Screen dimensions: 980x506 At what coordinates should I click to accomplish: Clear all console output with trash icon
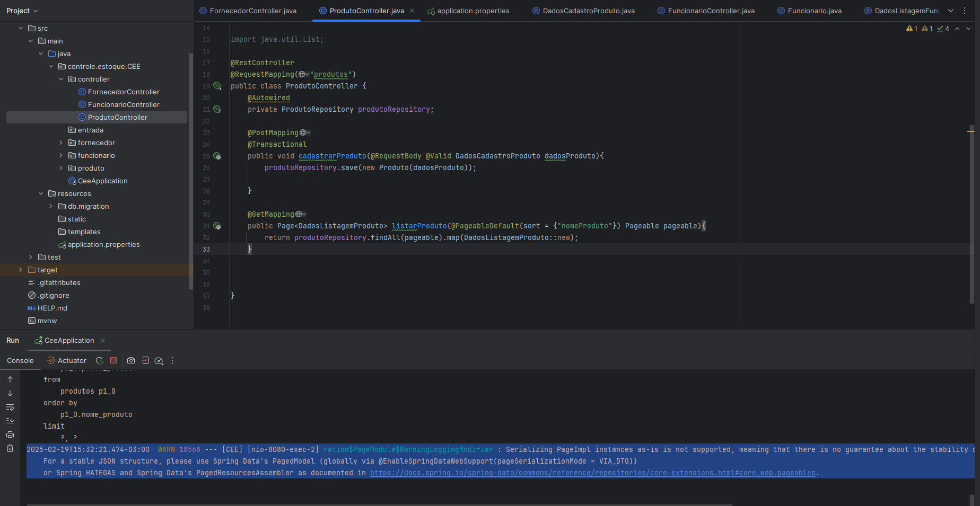point(10,448)
